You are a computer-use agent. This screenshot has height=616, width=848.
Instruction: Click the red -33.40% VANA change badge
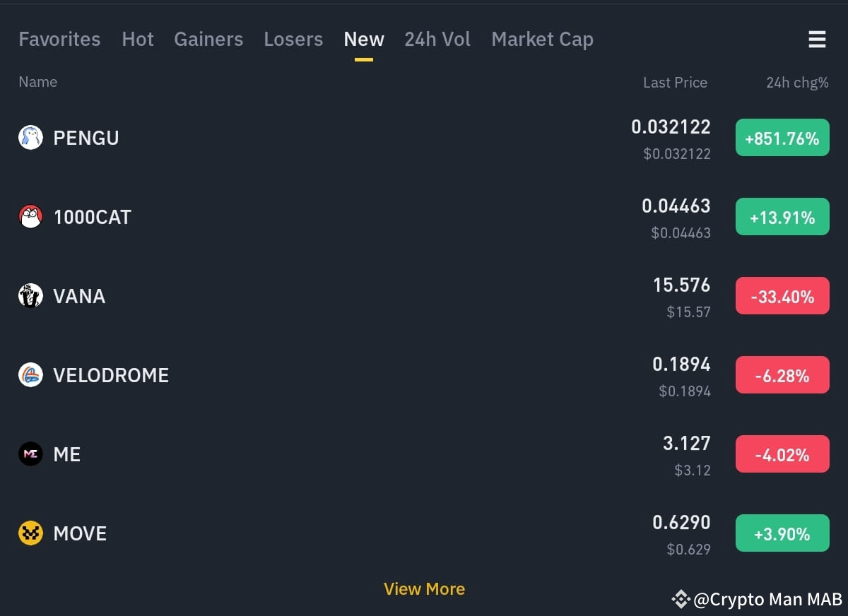(x=782, y=296)
